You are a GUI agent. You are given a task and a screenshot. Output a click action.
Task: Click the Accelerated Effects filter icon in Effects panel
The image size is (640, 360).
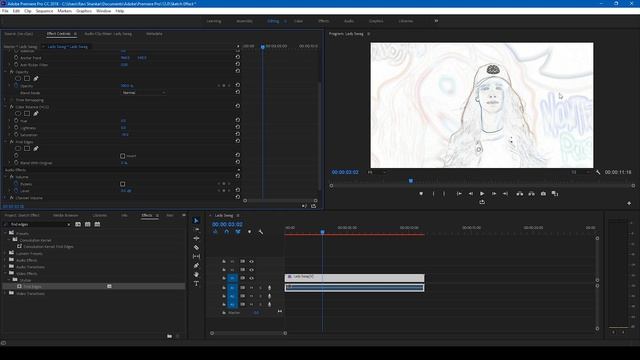[78, 224]
